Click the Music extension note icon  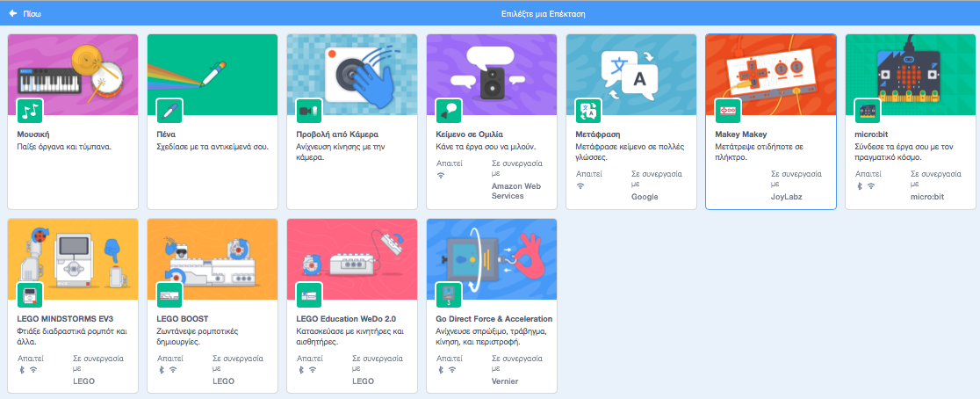coord(31,111)
